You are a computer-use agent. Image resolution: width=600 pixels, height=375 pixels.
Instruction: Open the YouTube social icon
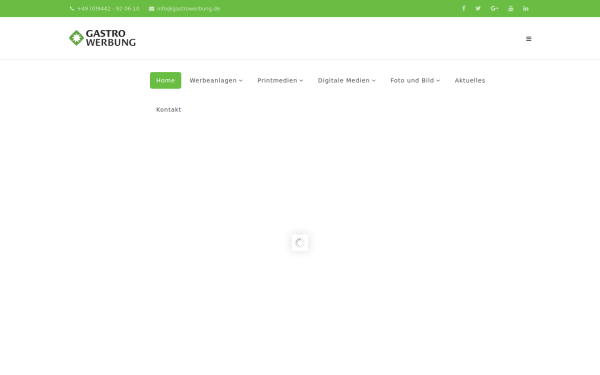pyautogui.click(x=510, y=8)
